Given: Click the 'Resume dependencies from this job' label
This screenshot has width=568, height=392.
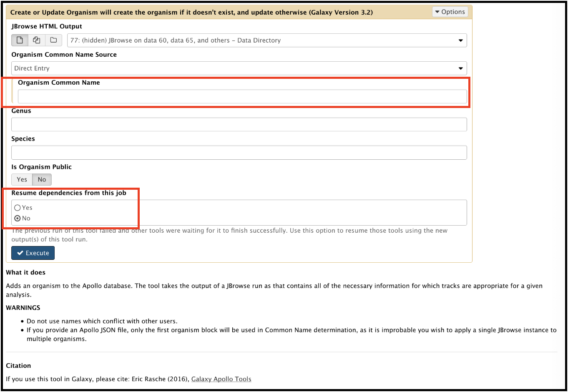Looking at the screenshot, I should point(69,193).
